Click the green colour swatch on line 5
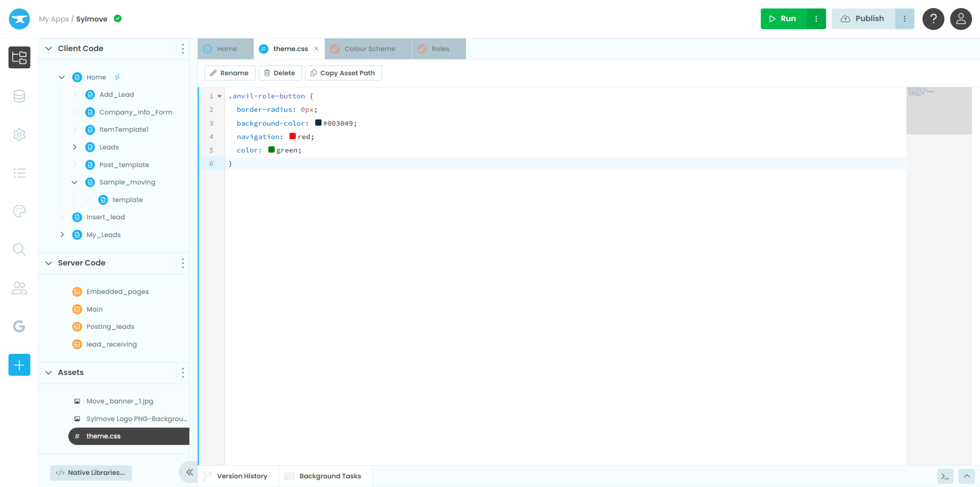The image size is (980, 487). click(x=271, y=150)
